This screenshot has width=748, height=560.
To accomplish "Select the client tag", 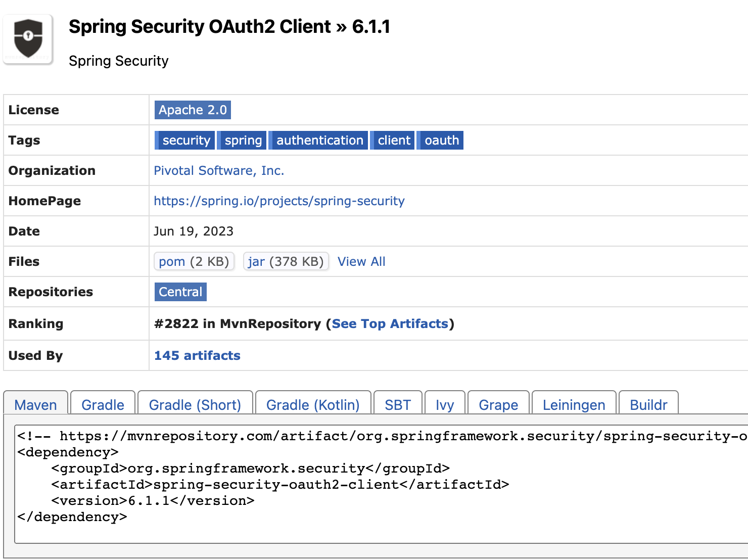I will pyautogui.click(x=393, y=140).
